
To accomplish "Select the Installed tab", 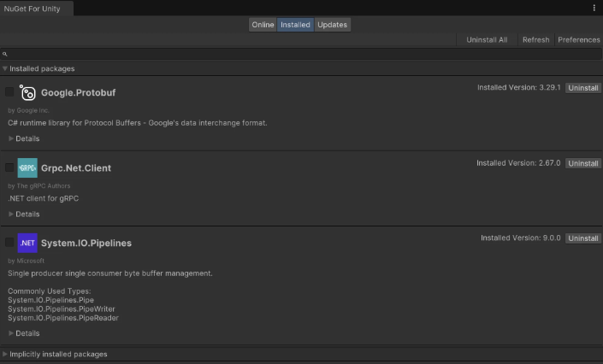I will 295,25.
